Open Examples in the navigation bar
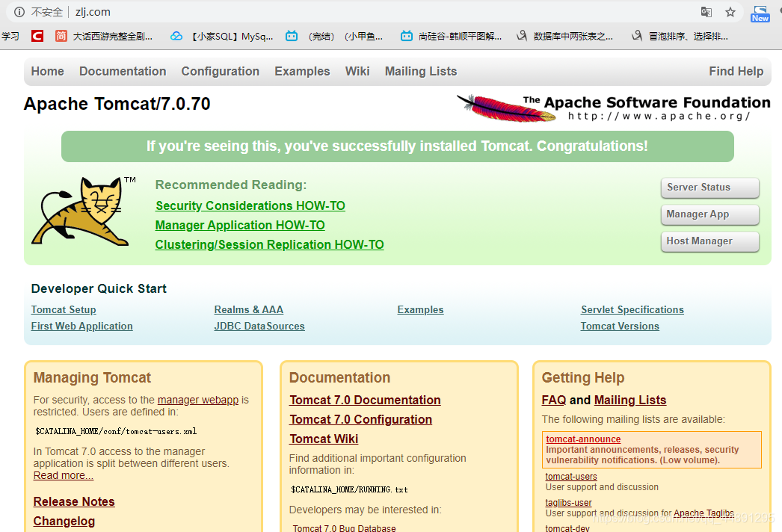The width and height of the screenshot is (782, 532). (302, 71)
